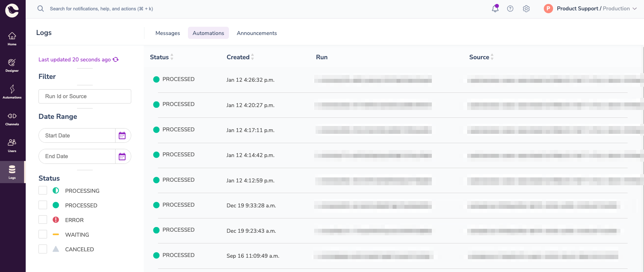This screenshot has width=644, height=272.
Task: Open the log row created Jan 12 4:17:11 p.m.
Action: [392, 130]
